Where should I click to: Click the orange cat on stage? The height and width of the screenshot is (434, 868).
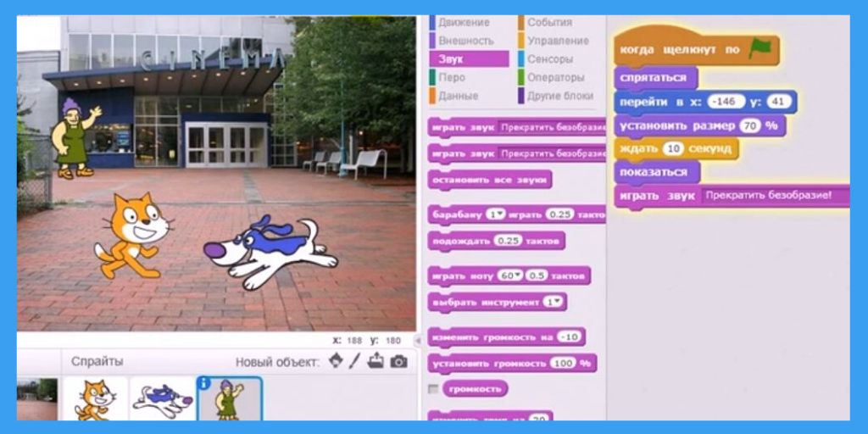tap(133, 236)
